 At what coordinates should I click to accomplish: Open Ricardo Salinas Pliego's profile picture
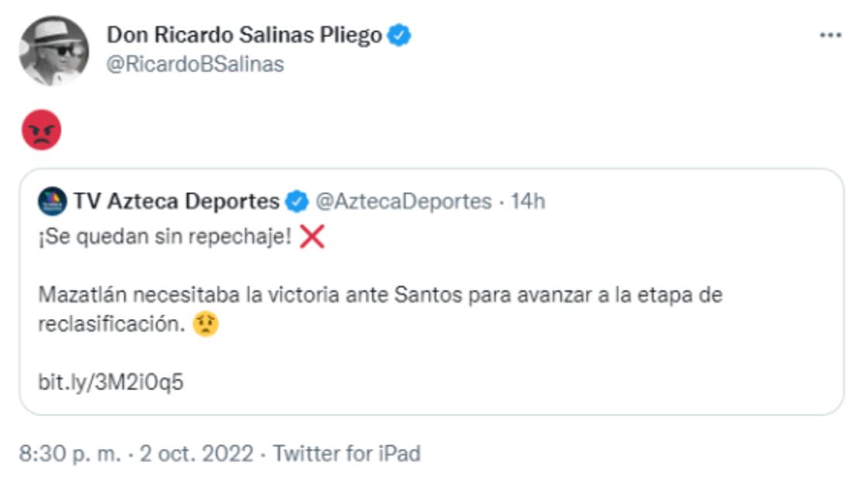pos(53,50)
